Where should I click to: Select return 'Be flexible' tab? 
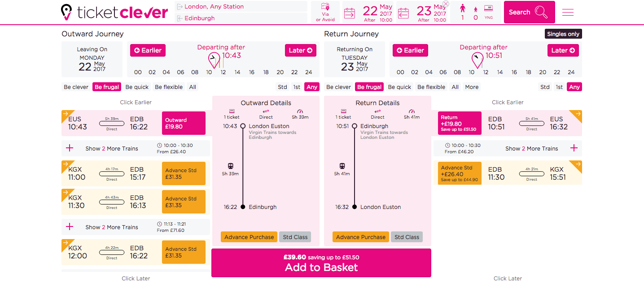coord(431,87)
